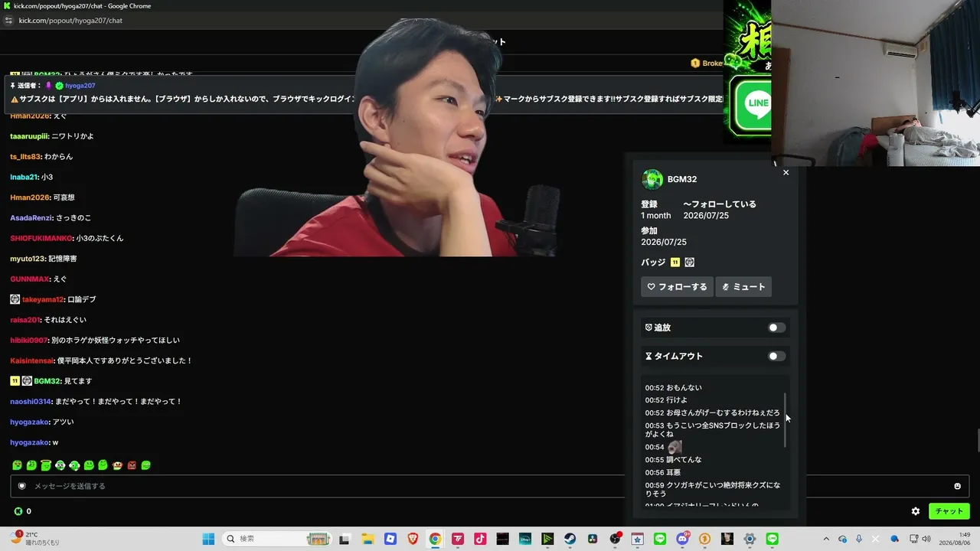Open chat settings gear icon
The height and width of the screenshot is (551, 980).
tap(916, 511)
